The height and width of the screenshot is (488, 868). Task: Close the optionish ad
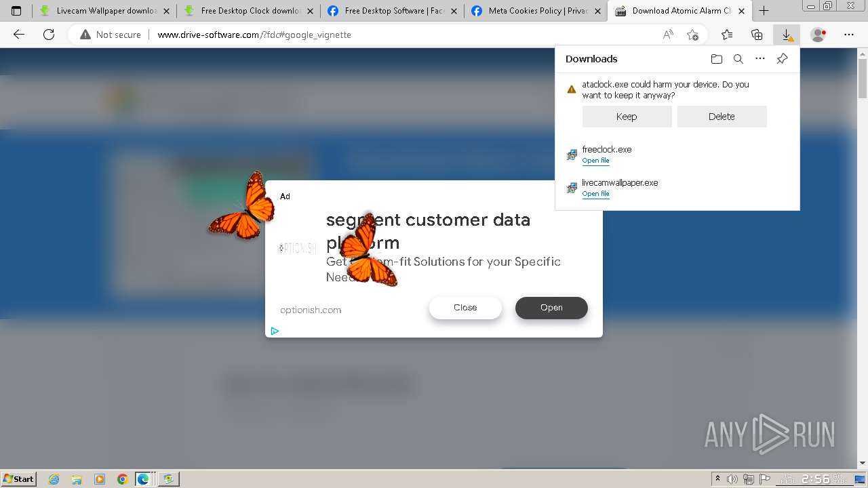point(465,308)
